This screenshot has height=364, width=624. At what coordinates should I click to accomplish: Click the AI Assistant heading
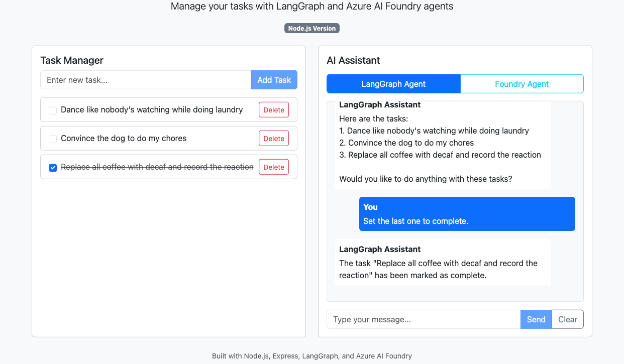pos(353,60)
